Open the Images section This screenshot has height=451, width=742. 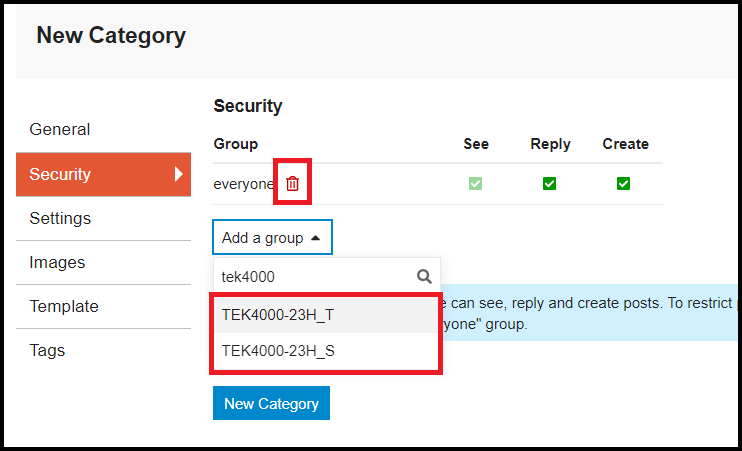click(103, 262)
